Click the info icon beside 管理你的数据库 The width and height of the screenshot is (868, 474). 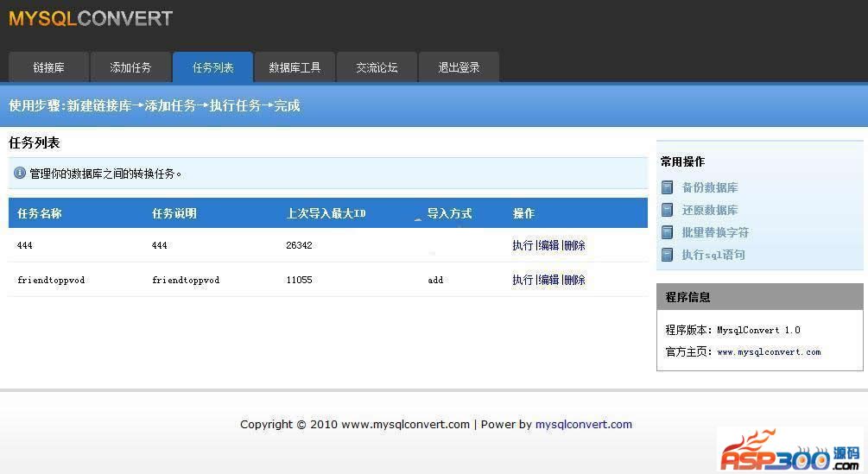pyautogui.click(x=19, y=174)
